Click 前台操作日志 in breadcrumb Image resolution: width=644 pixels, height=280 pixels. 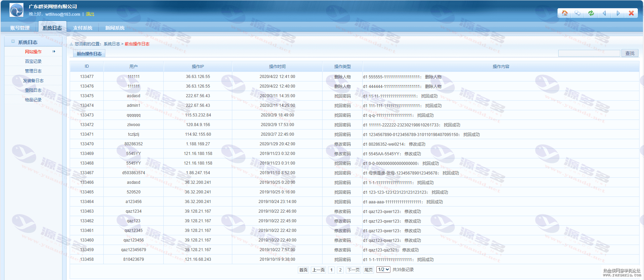pos(137,44)
